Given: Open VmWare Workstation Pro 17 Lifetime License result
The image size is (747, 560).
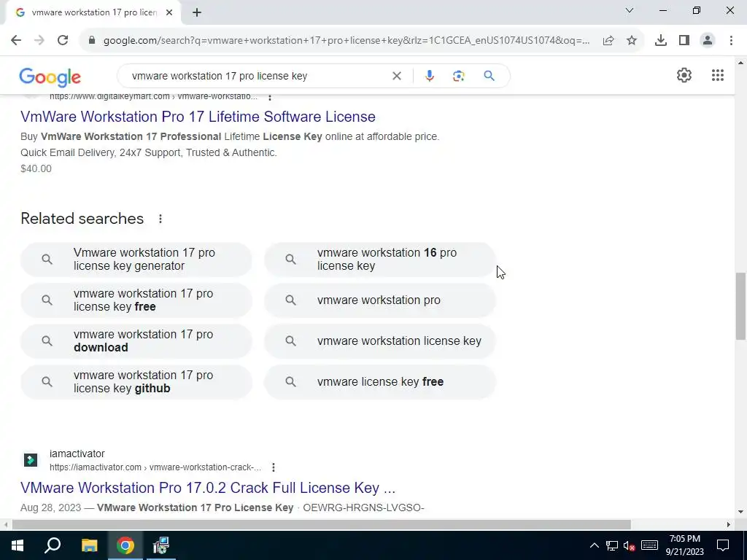Looking at the screenshot, I should [198, 117].
